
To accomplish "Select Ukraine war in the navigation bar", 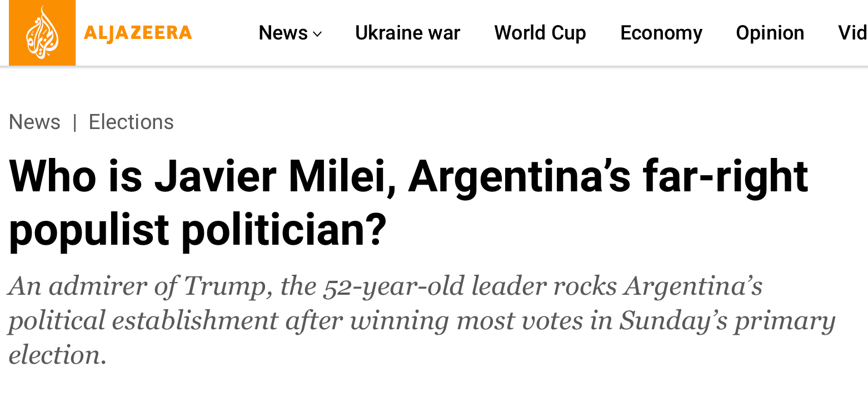I will pyautogui.click(x=407, y=33).
